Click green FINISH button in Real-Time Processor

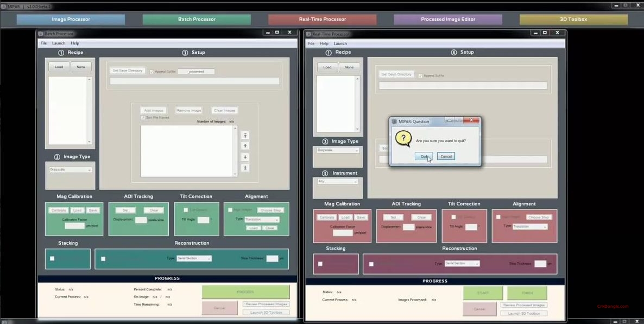click(527, 293)
